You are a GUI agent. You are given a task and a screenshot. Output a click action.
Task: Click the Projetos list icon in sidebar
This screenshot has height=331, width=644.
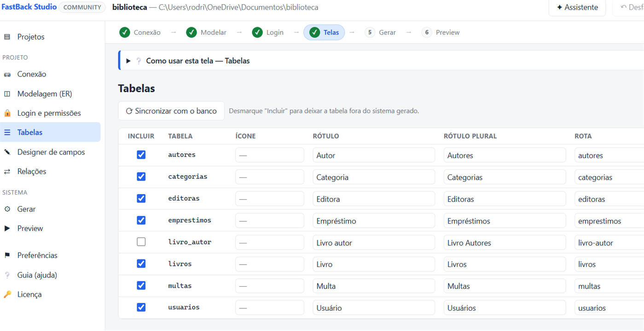(7, 37)
